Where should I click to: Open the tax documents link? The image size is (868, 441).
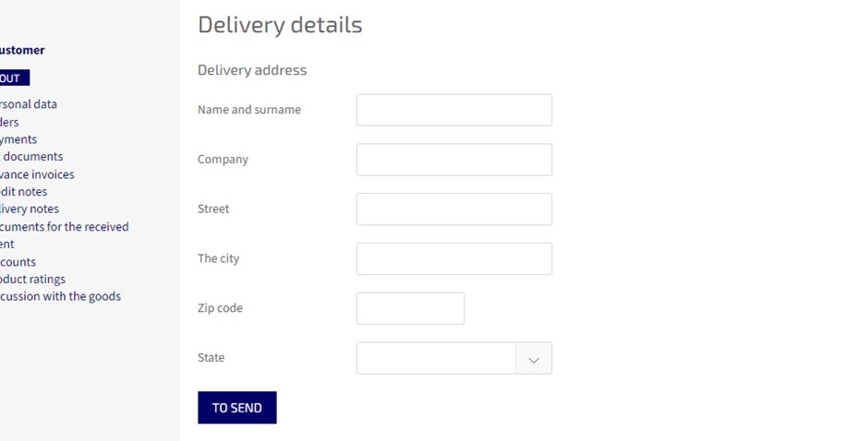click(31, 157)
